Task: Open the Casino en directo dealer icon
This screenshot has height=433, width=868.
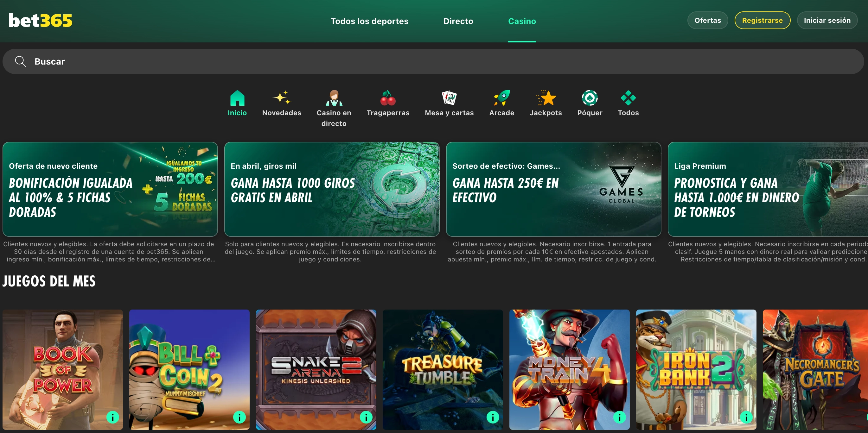Action: pyautogui.click(x=334, y=98)
